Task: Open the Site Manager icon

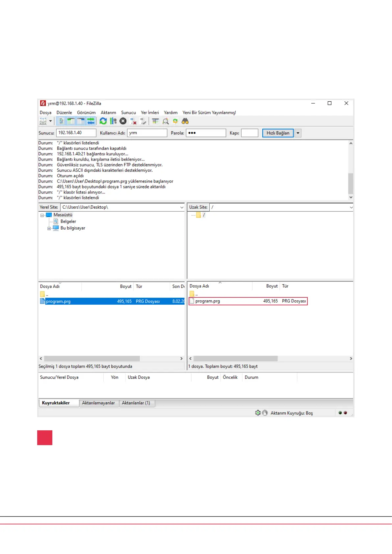Action: click(43, 121)
